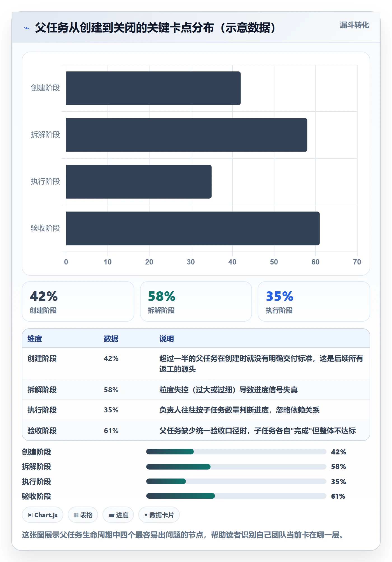Click the 58% 拆解阶段 data card

click(196, 301)
